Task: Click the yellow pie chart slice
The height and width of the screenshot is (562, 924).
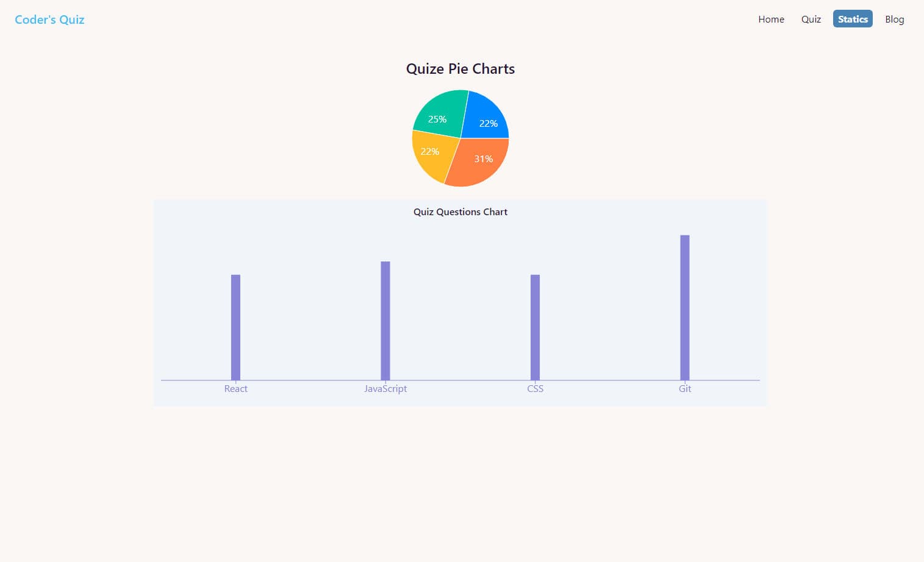Action: click(x=432, y=154)
